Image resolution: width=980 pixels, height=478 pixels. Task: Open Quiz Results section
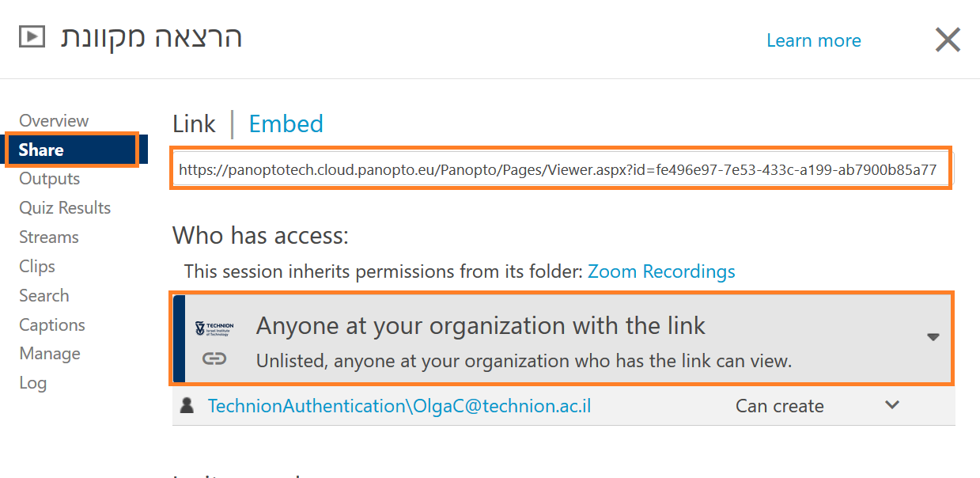tap(65, 208)
